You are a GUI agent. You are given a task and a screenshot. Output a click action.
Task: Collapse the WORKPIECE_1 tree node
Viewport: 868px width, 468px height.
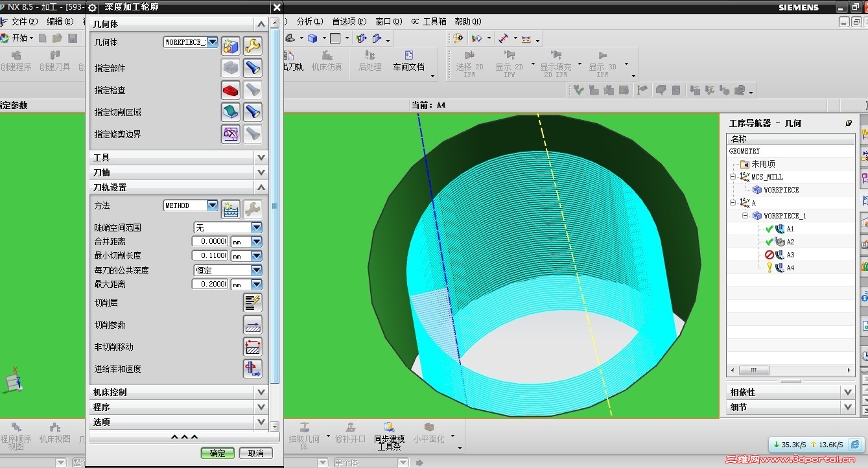(745, 216)
